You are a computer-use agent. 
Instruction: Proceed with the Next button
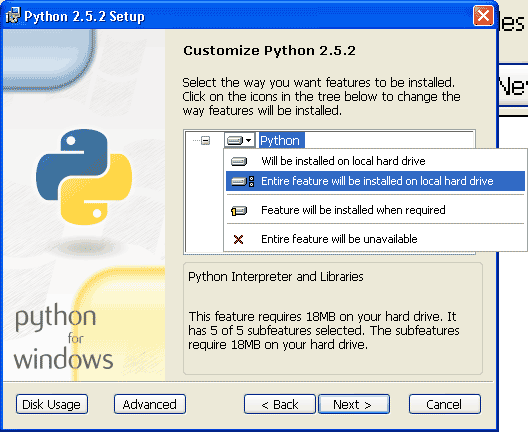click(x=354, y=404)
